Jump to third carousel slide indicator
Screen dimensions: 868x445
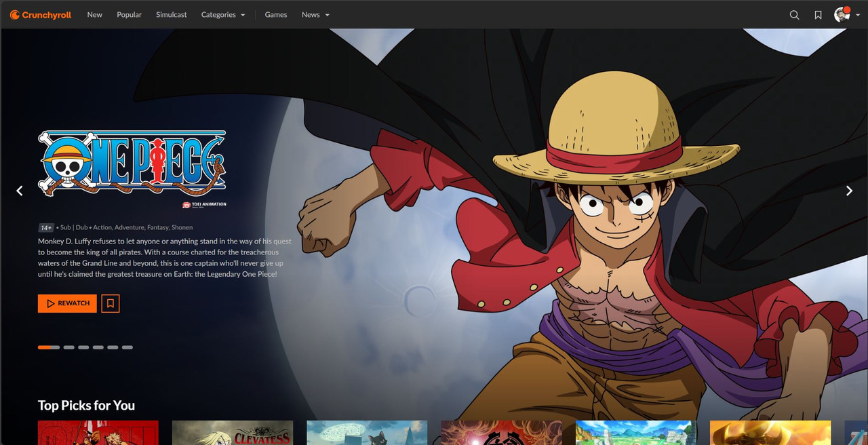83,347
